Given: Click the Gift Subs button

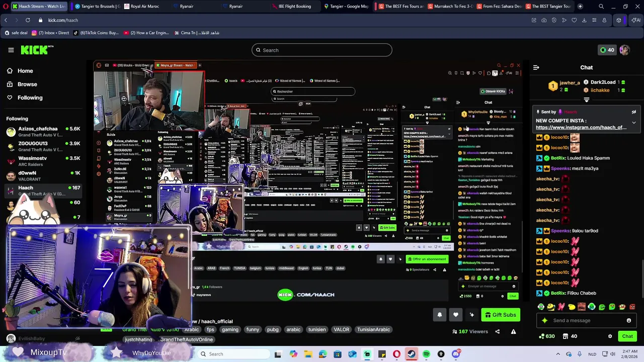Looking at the screenshot, I should (501, 315).
